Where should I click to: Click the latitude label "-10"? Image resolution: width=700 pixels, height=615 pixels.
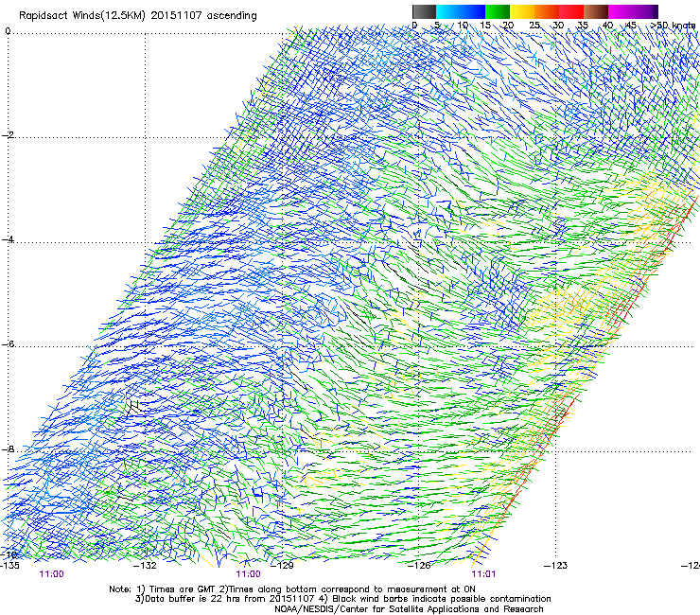(x=9, y=555)
